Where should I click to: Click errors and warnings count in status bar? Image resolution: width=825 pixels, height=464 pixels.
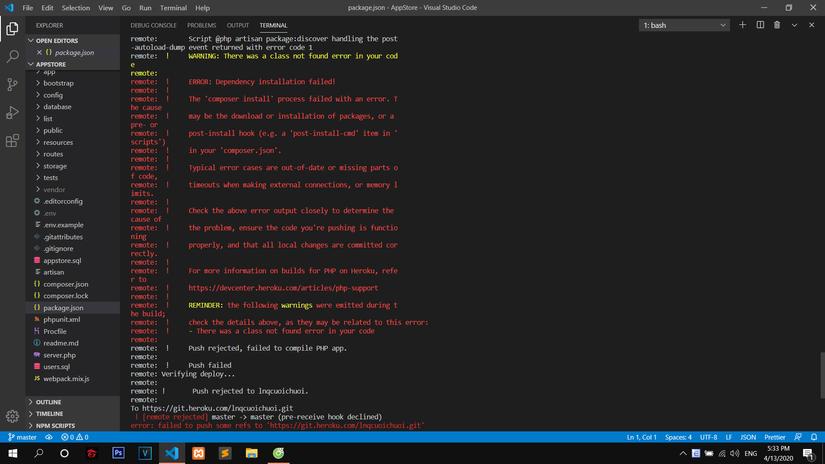[x=75, y=437]
